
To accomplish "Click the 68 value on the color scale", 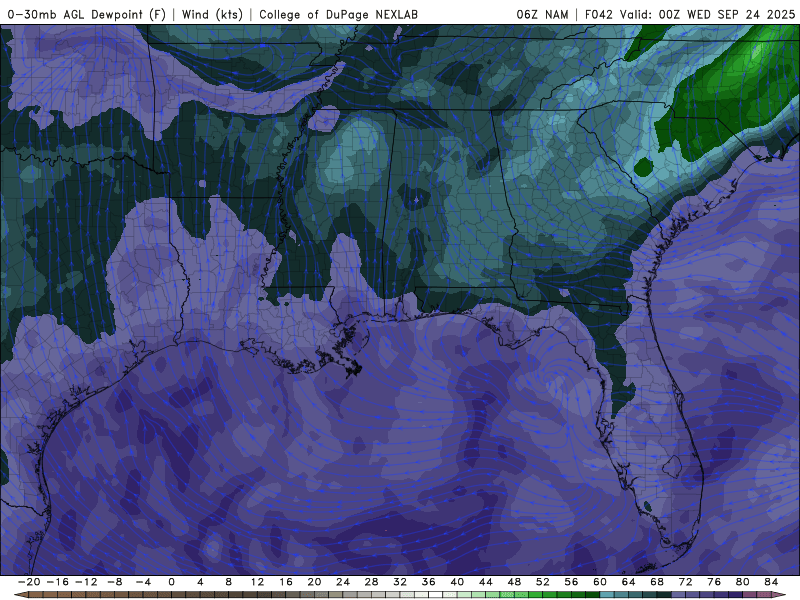I will tap(657, 582).
